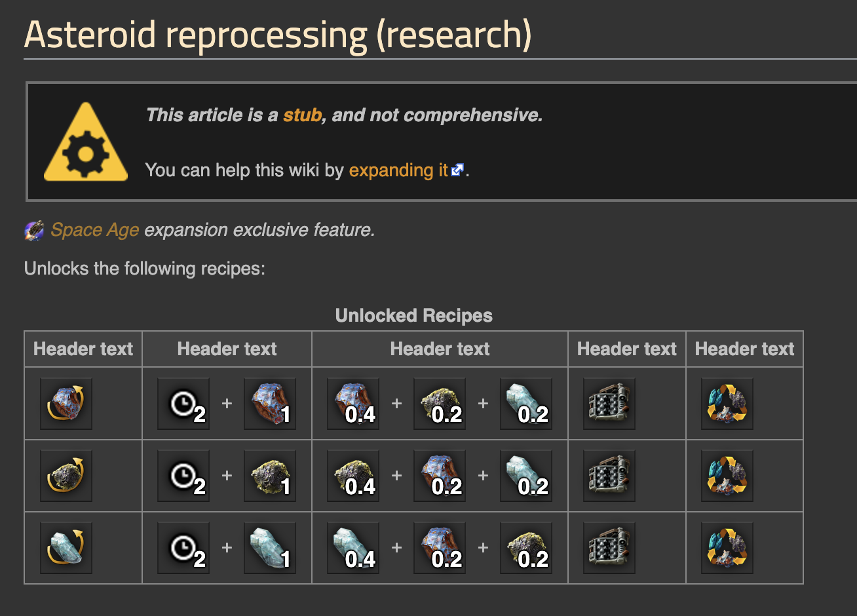
Task: Click asteroid reprocessing technology icon, first row
Action: (727, 404)
